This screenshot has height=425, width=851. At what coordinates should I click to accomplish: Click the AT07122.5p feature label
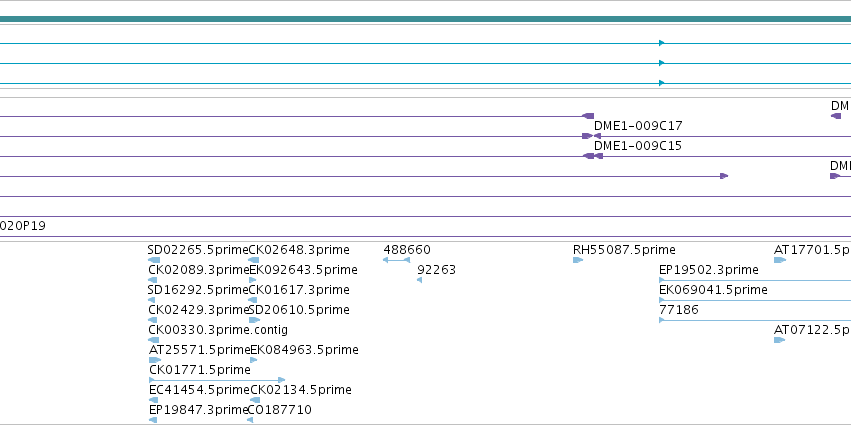[x=812, y=330]
